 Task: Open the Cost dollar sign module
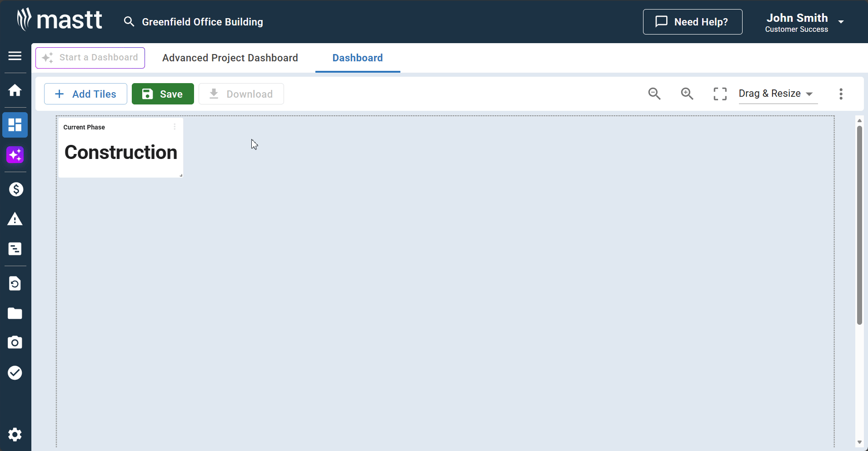16,189
